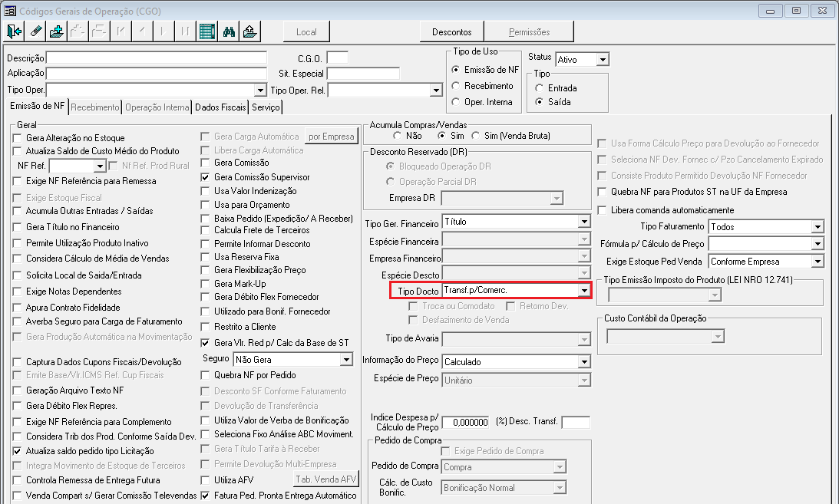Open the Seguro Não Gera dropdown
Viewport: 839px width, 504px height.
(347, 360)
